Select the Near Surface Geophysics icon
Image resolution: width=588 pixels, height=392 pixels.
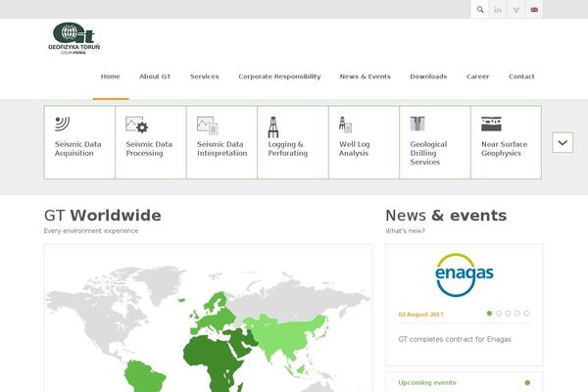[491, 124]
